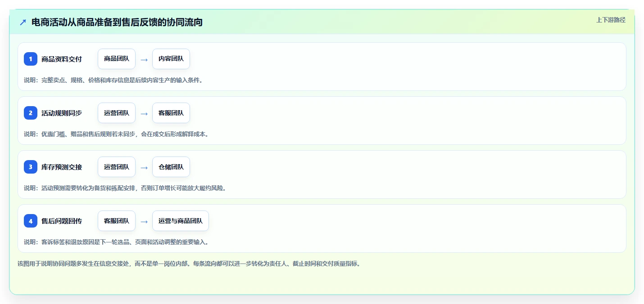
Task: Click the arrow between 运营团队 and 仓储团队
Action: tap(144, 167)
